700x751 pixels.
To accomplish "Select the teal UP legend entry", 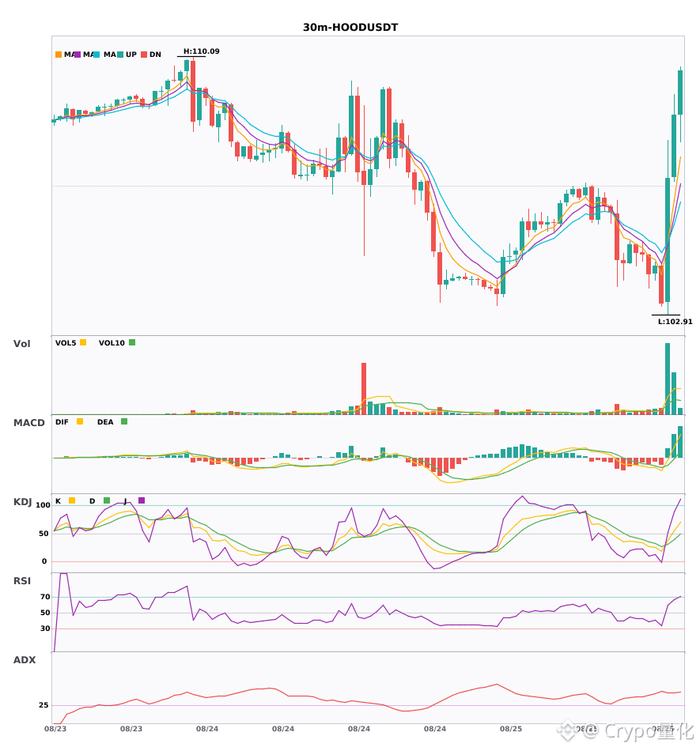I will (x=127, y=55).
